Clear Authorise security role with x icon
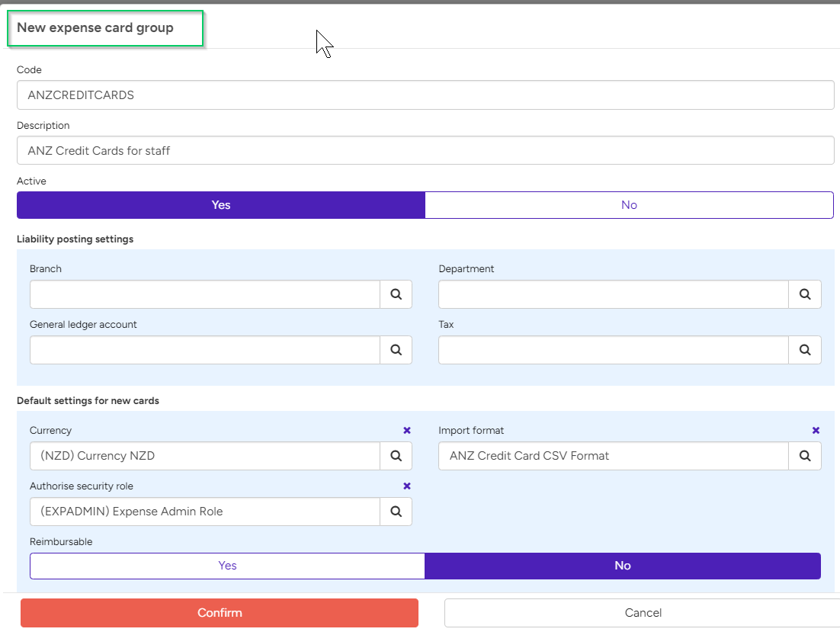 [406, 486]
